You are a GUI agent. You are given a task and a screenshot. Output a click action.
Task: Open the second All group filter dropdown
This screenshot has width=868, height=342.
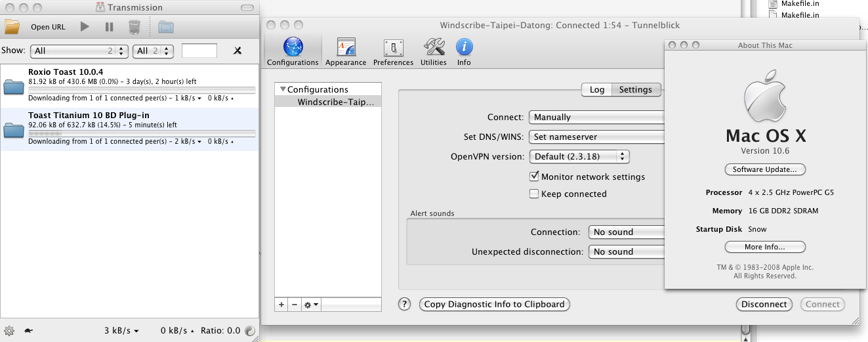pos(153,51)
